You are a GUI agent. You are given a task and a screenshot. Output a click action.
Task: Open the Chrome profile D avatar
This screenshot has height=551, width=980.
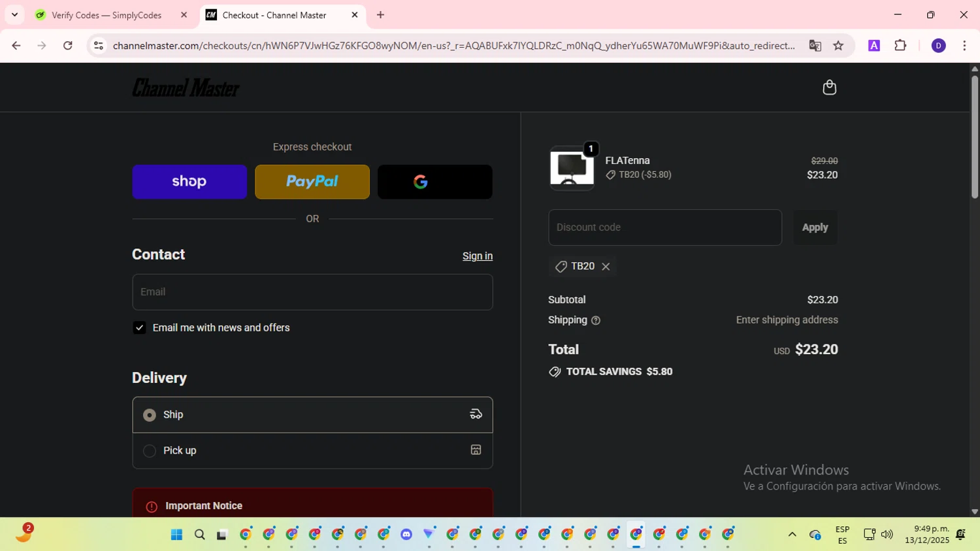(938, 46)
